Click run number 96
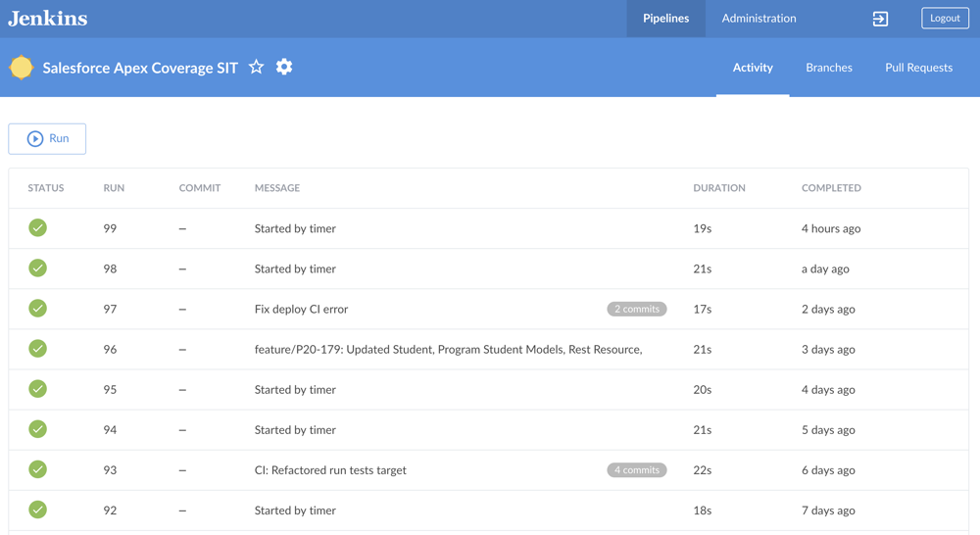 [x=110, y=350]
